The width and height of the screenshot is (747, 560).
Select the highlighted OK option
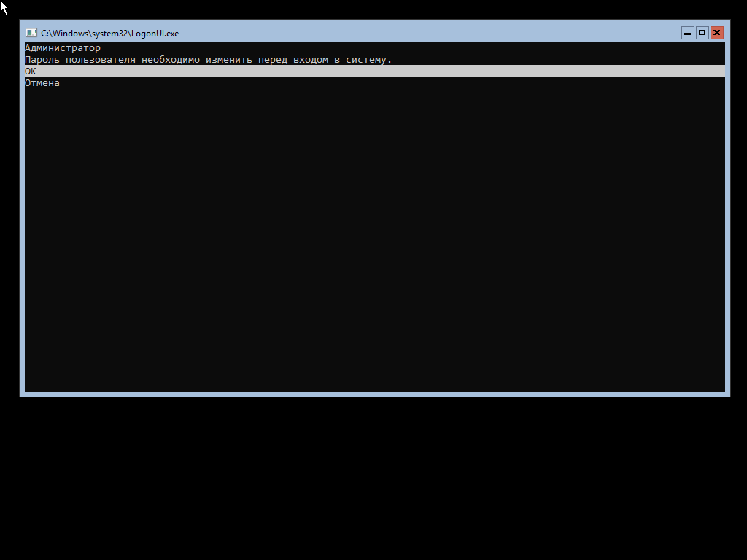click(374, 71)
